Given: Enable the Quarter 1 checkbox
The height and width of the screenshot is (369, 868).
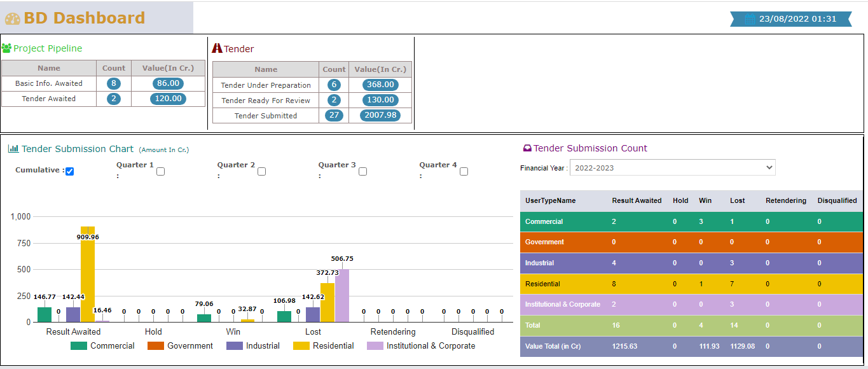Looking at the screenshot, I should [160, 171].
